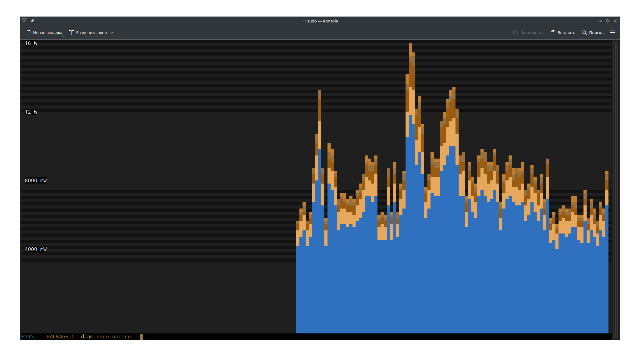Image resolution: width=640 pixels, height=364 pixels.
Task: Click the 4000 mW axis label
Action: click(36, 249)
